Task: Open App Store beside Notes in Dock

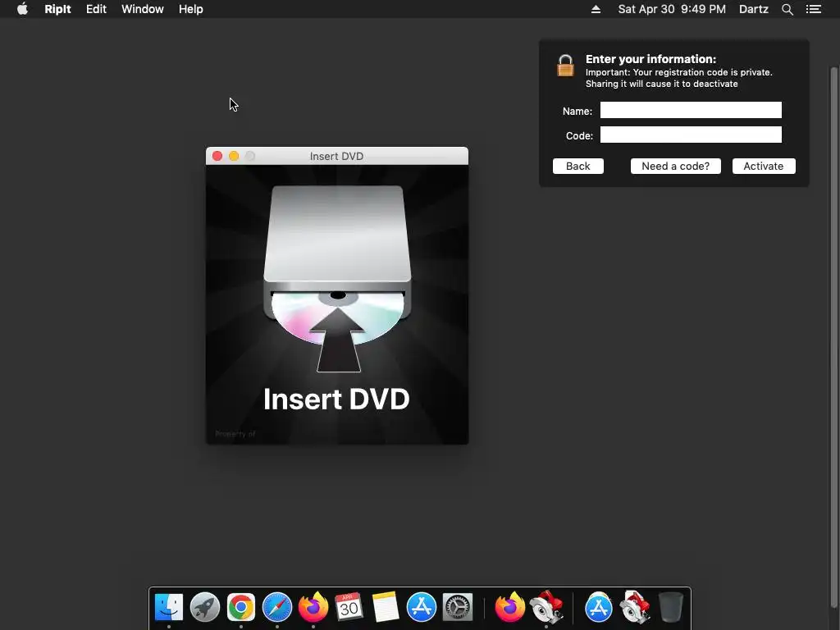Action: [422, 607]
